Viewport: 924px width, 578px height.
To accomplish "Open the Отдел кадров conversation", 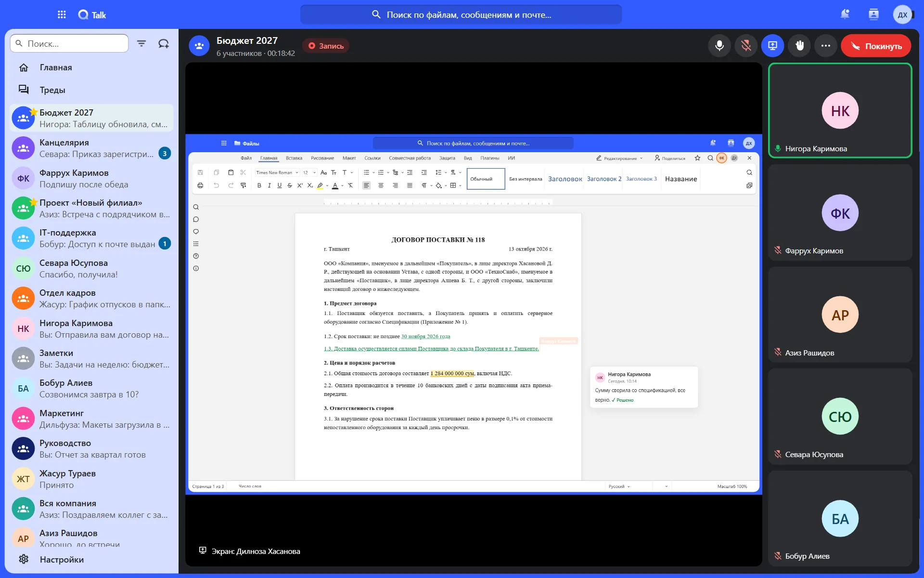I will tap(91, 299).
